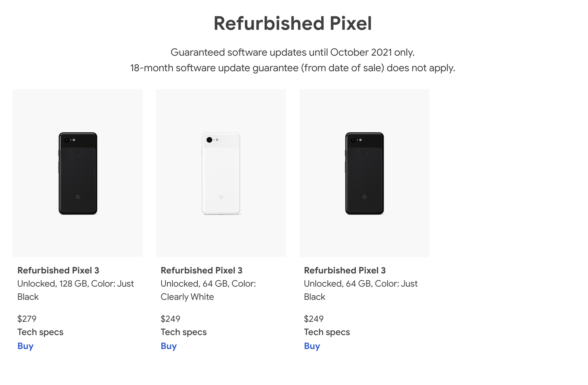Click the Clearly White product title
The height and width of the screenshot is (385, 588).
(x=202, y=271)
